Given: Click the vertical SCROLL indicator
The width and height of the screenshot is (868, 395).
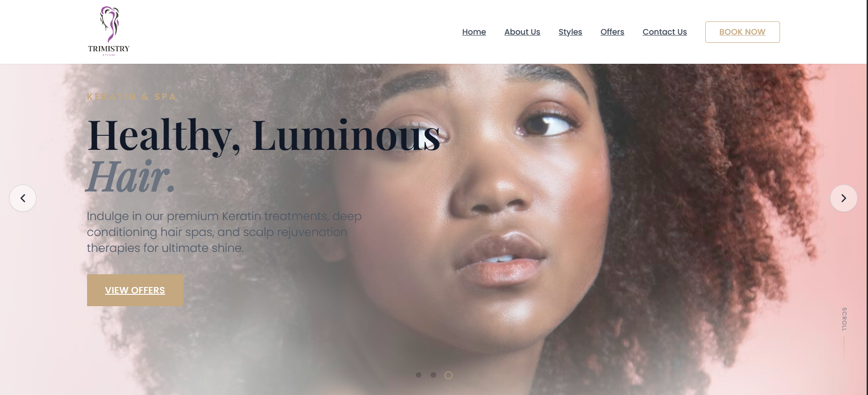Looking at the screenshot, I should 844,319.
